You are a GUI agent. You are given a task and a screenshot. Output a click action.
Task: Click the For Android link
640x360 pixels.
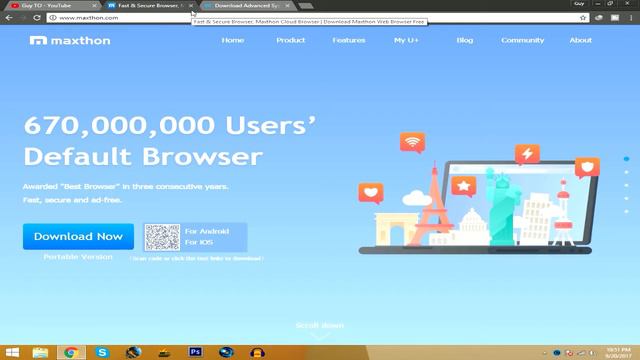coord(207,231)
